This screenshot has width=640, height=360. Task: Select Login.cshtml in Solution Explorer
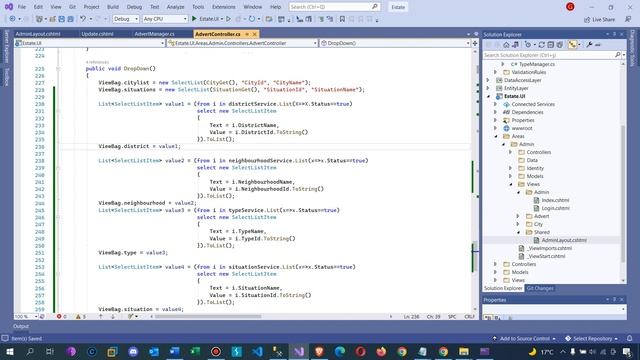[555, 208]
